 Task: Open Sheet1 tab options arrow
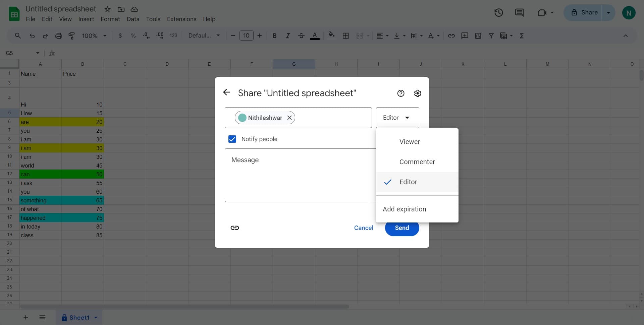(96, 318)
